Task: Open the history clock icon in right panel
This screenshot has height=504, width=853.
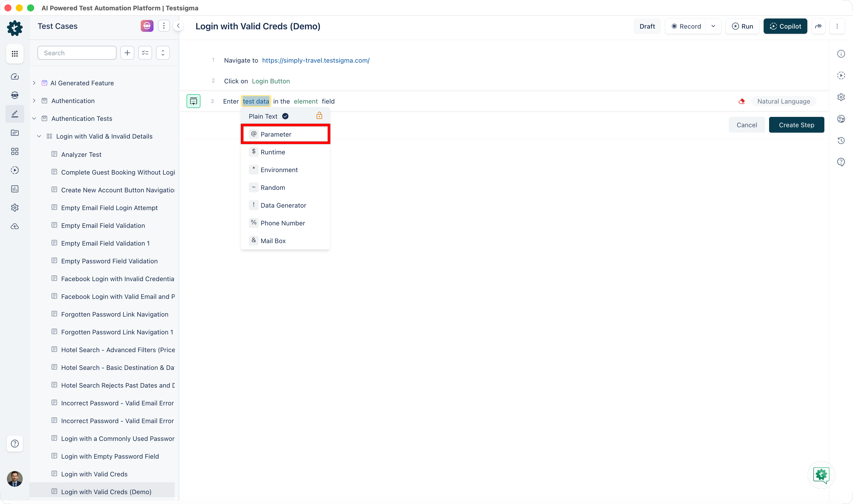Action: coord(841,141)
